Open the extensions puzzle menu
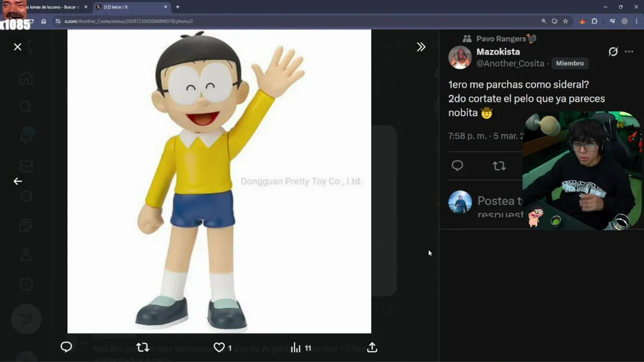 (595, 21)
